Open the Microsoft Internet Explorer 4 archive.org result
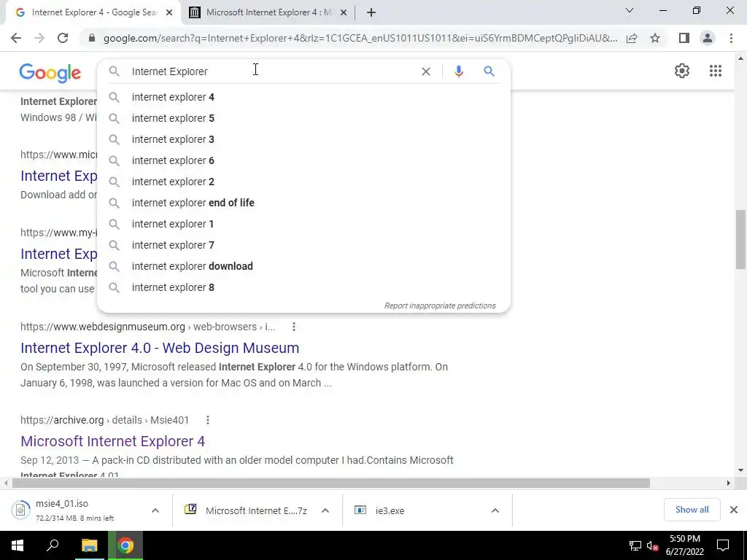 click(x=112, y=441)
